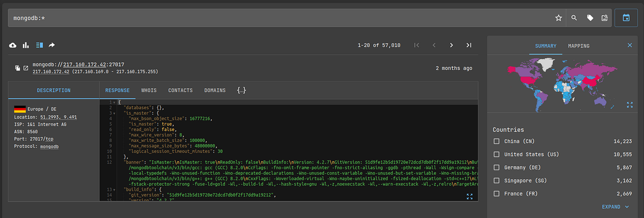The image size is (644, 218).
Task: Click the mongodb protocol link
Action: tap(49, 146)
